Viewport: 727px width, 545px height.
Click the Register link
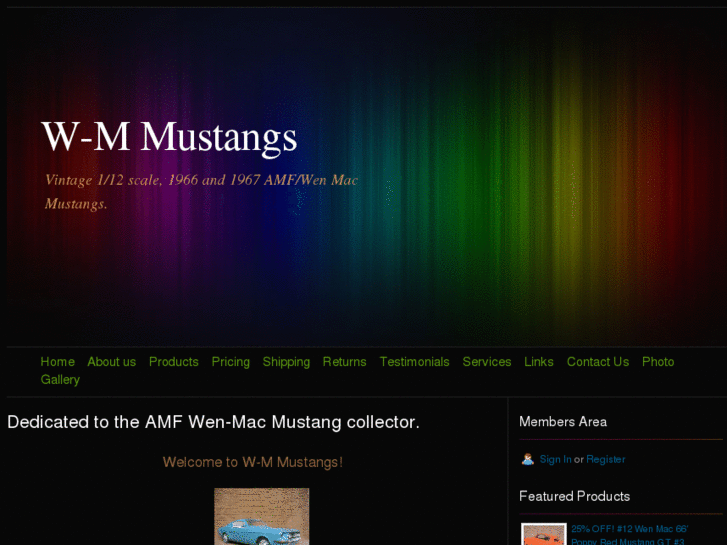coord(606,459)
